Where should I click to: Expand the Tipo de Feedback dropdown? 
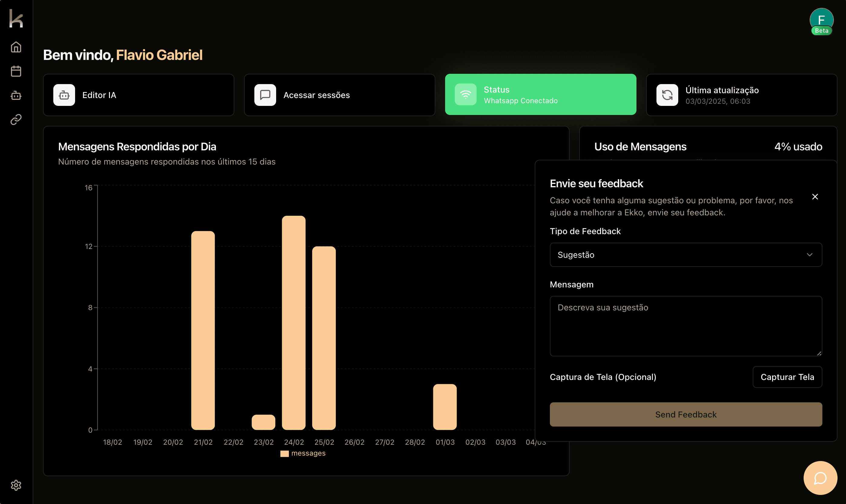685,255
